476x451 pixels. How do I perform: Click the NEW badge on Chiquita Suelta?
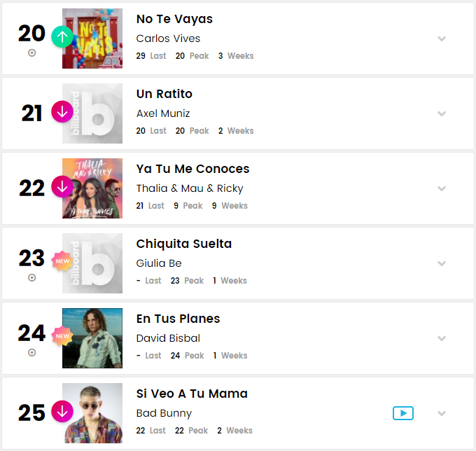coord(62,261)
